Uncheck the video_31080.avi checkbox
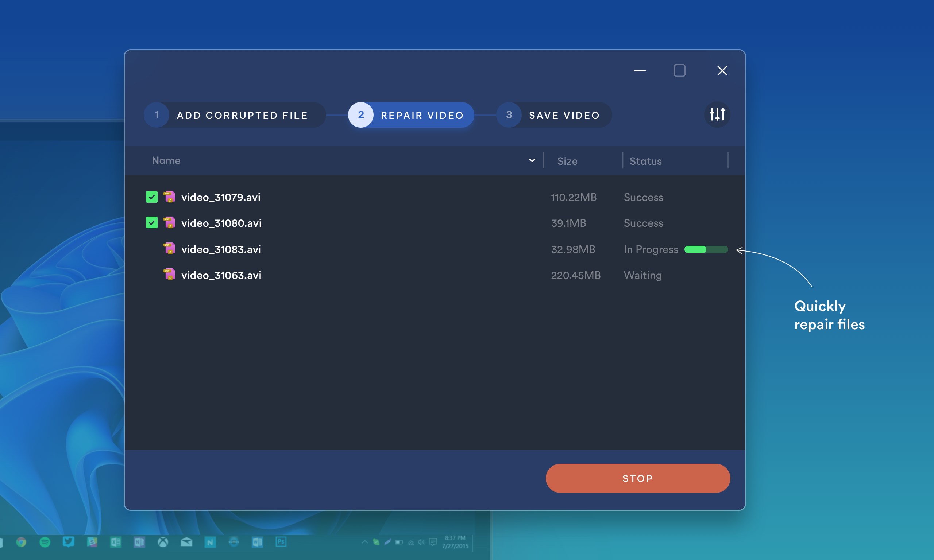Image resolution: width=934 pixels, height=560 pixels. tap(152, 223)
